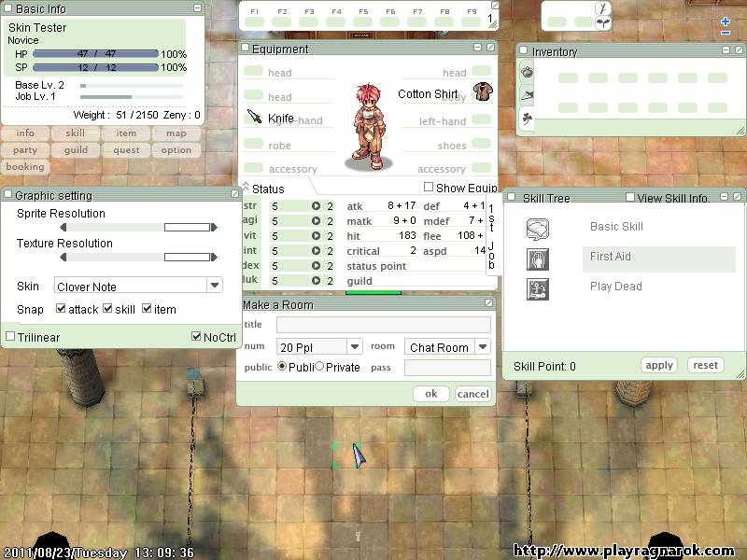
Task: Click the hotkey bar rotate icon
Action: [x=495, y=6]
